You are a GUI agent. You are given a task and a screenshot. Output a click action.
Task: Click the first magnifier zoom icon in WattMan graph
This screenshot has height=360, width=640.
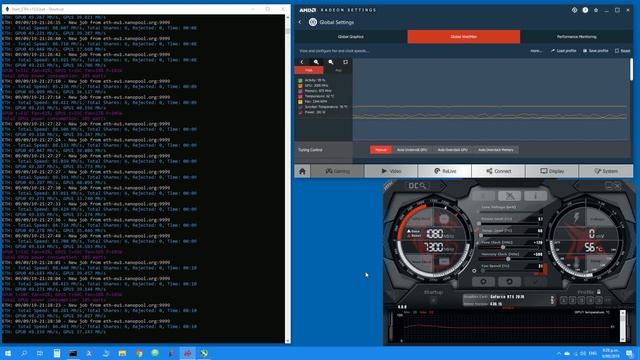[316, 62]
